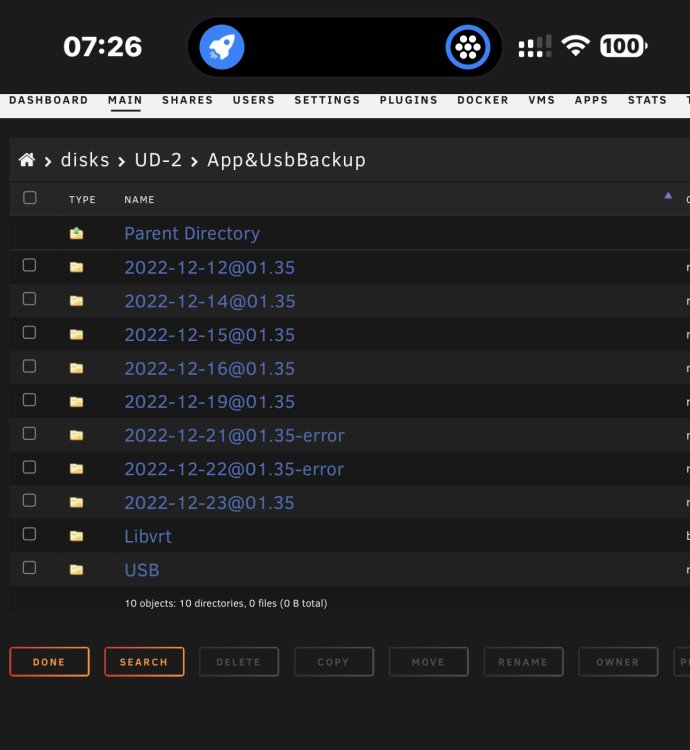This screenshot has width=690, height=750.
Task: Click folder icon for 2022-12-16@01.35
Action: pos(77,368)
